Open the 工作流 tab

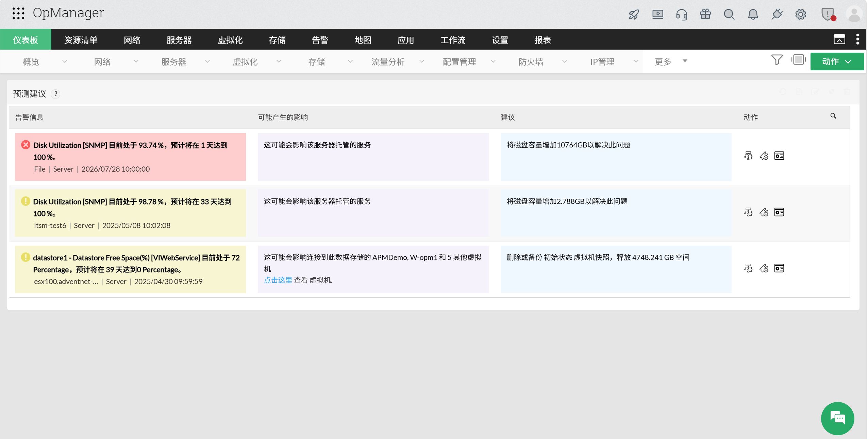(x=453, y=40)
